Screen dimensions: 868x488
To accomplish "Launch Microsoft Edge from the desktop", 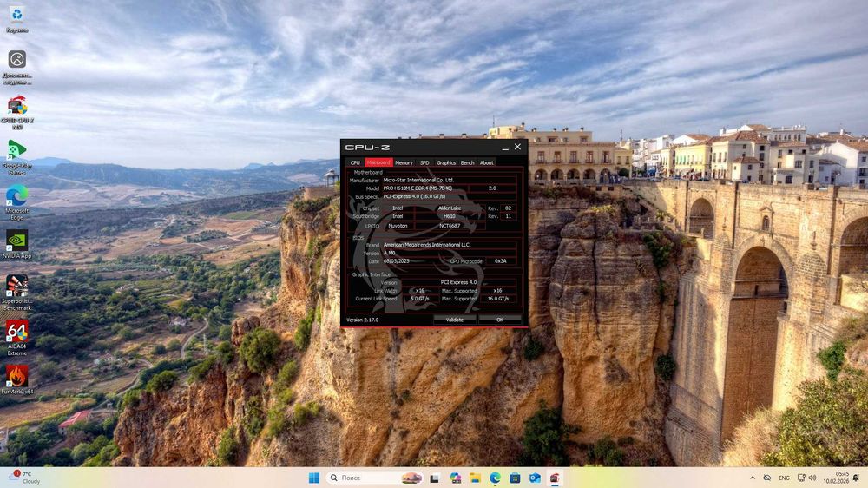I will (x=17, y=202).
